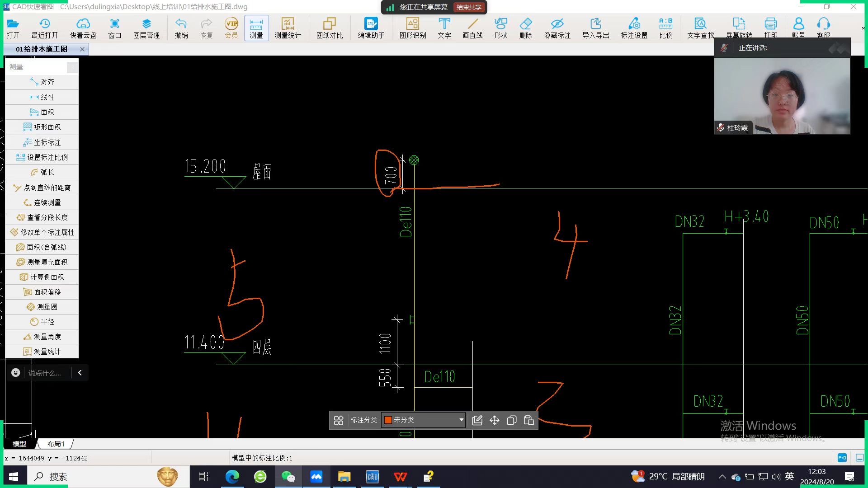This screenshot has width=868, height=488.
Task: Toggle muted microphone icon in speaker bar
Action: coord(724,48)
